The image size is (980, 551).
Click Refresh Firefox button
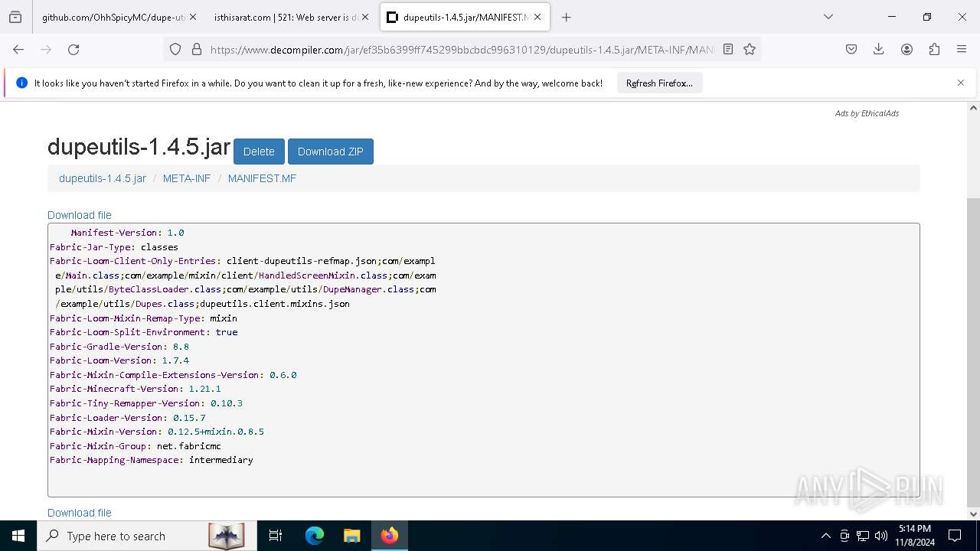point(659,83)
